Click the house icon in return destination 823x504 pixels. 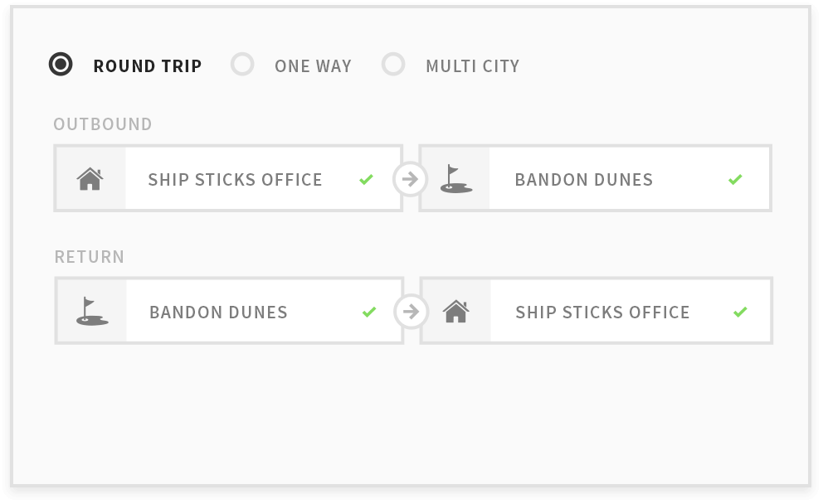455,312
